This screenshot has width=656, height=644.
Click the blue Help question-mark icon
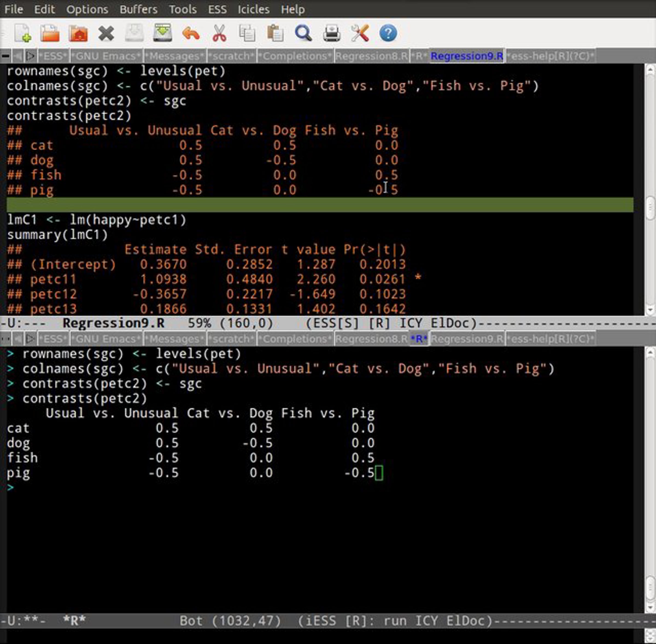[x=388, y=33]
